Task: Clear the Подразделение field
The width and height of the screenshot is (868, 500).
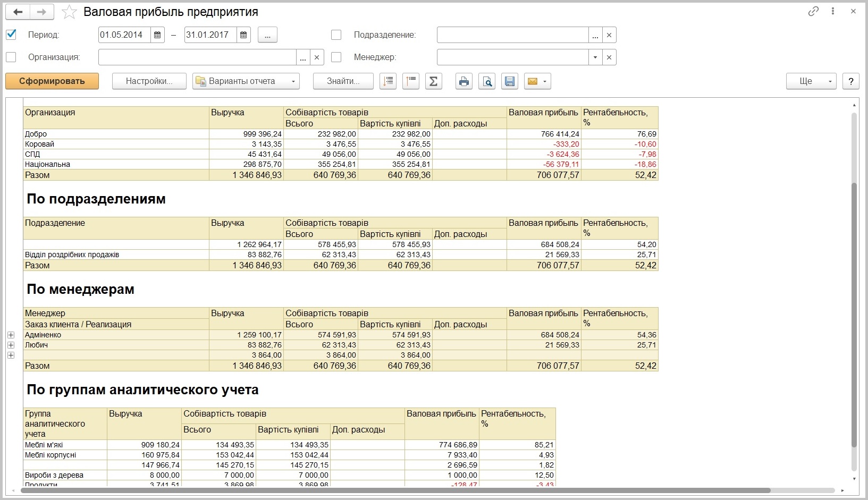Action: 609,35
